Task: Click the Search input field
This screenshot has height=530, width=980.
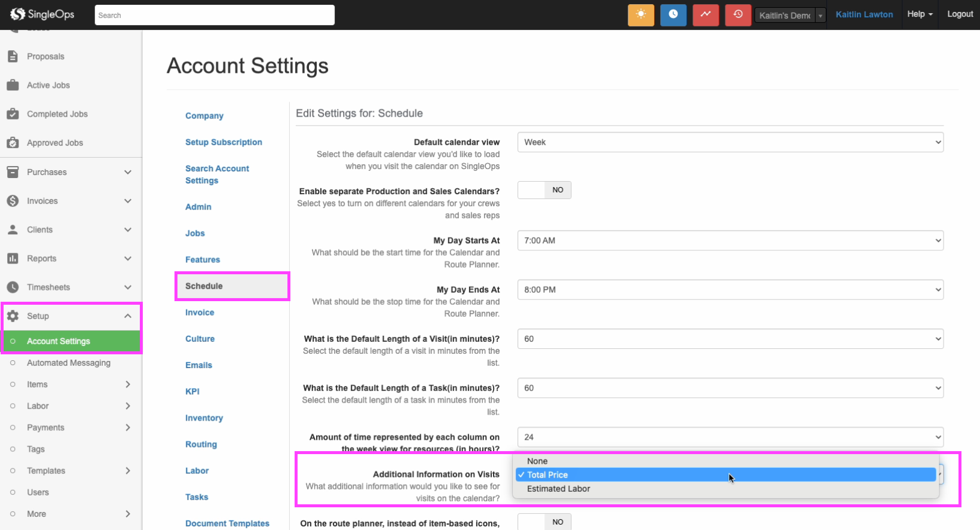Action: [x=214, y=15]
